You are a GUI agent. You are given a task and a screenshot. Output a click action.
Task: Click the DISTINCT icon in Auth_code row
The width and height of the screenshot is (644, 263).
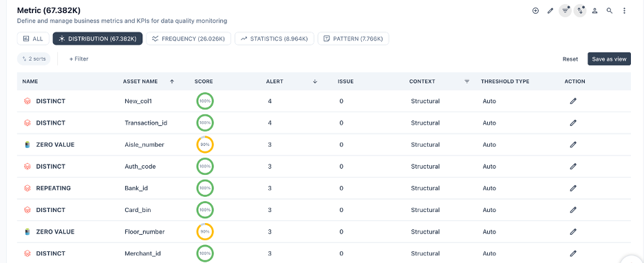pos(28,167)
